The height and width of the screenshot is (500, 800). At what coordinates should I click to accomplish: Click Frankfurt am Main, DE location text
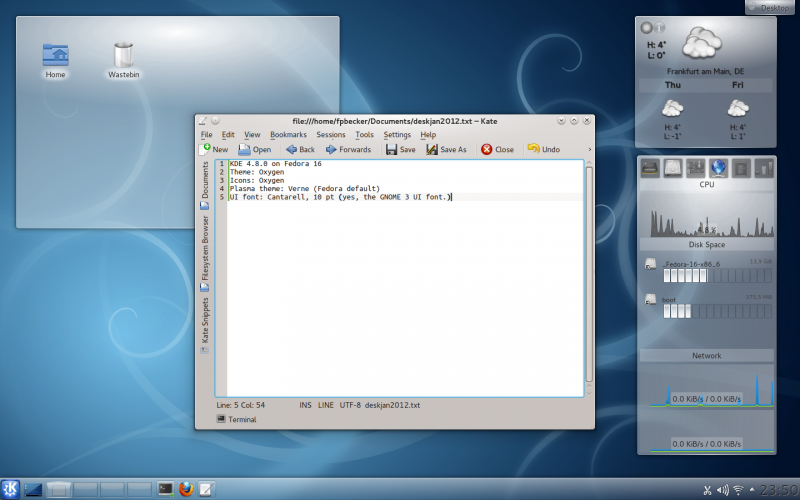tap(705, 71)
